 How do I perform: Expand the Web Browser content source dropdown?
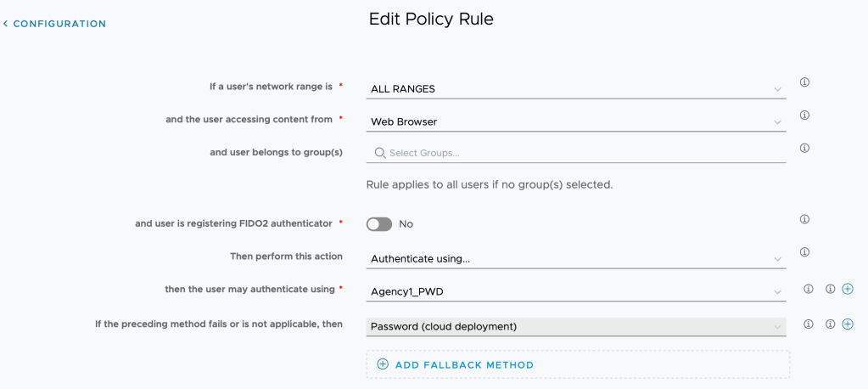[576, 121]
